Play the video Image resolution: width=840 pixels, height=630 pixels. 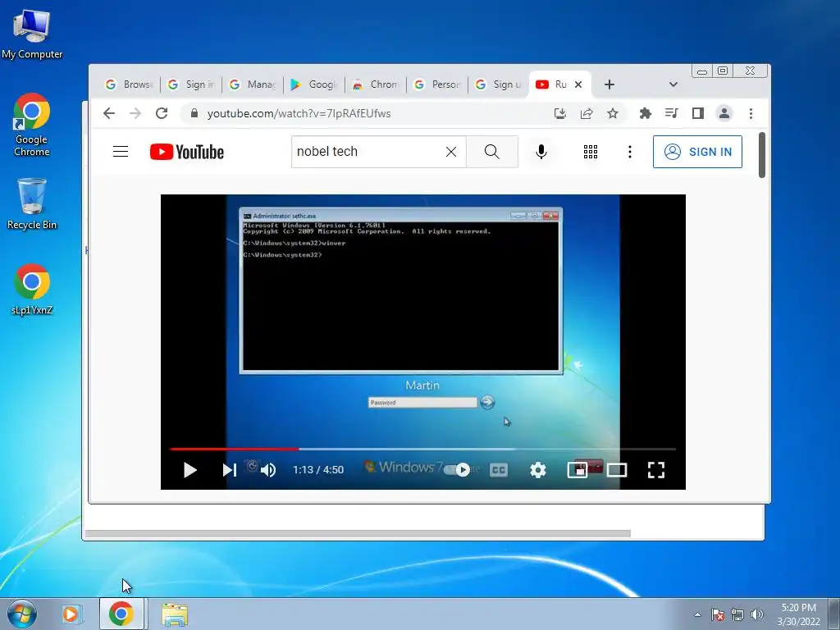click(x=189, y=470)
